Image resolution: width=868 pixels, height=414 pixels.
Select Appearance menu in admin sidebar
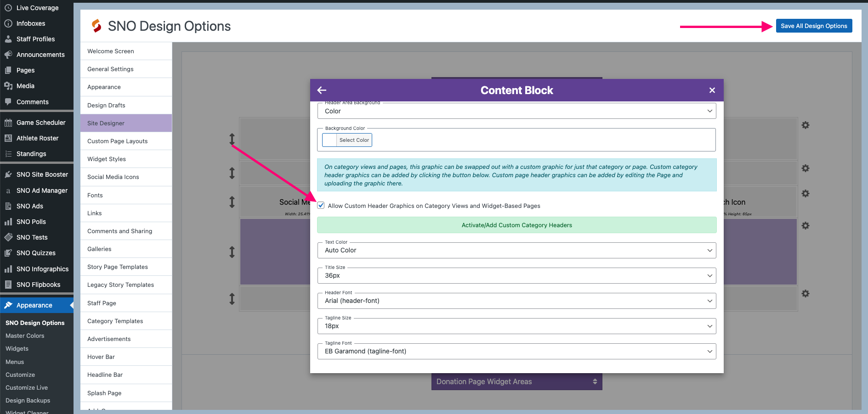(37, 305)
